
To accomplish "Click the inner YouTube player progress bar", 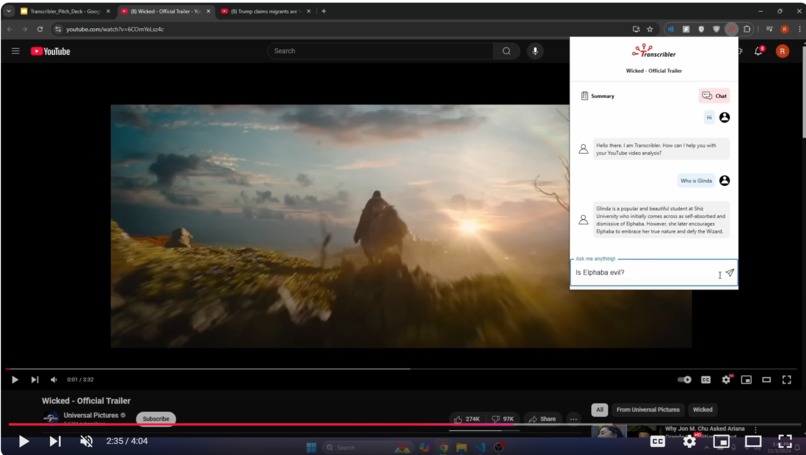I will (401, 369).
